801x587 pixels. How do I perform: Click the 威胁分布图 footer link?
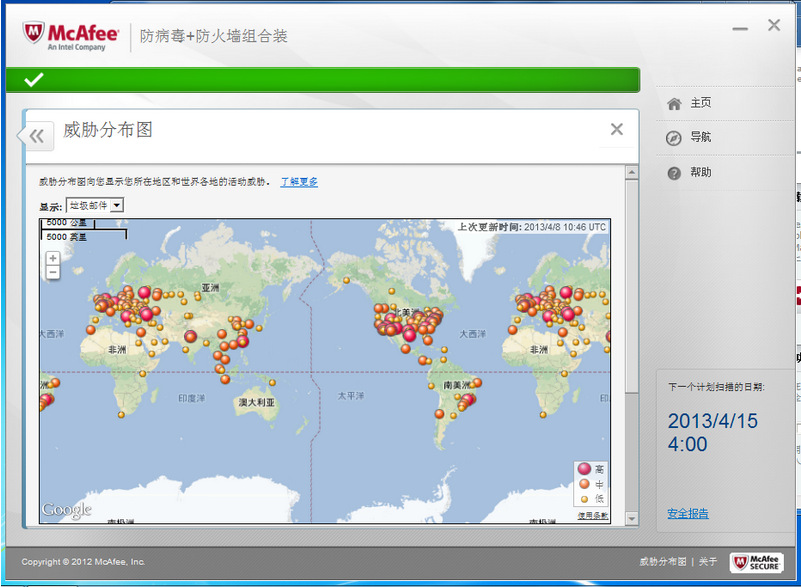(663, 562)
